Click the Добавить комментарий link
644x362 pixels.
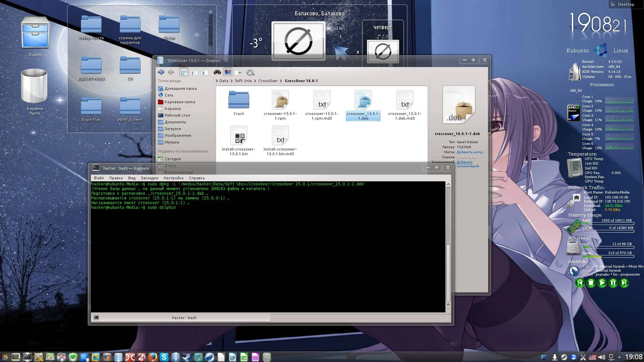[x=469, y=164]
